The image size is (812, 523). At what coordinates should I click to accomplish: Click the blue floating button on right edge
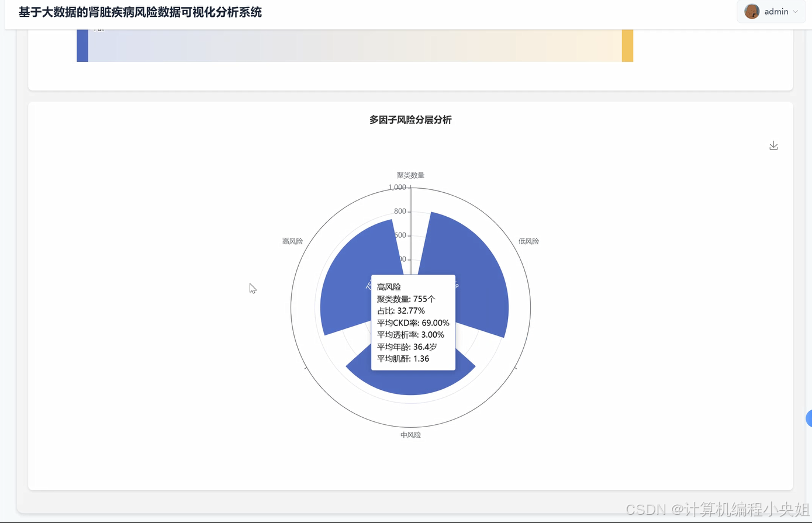tap(809, 418)
